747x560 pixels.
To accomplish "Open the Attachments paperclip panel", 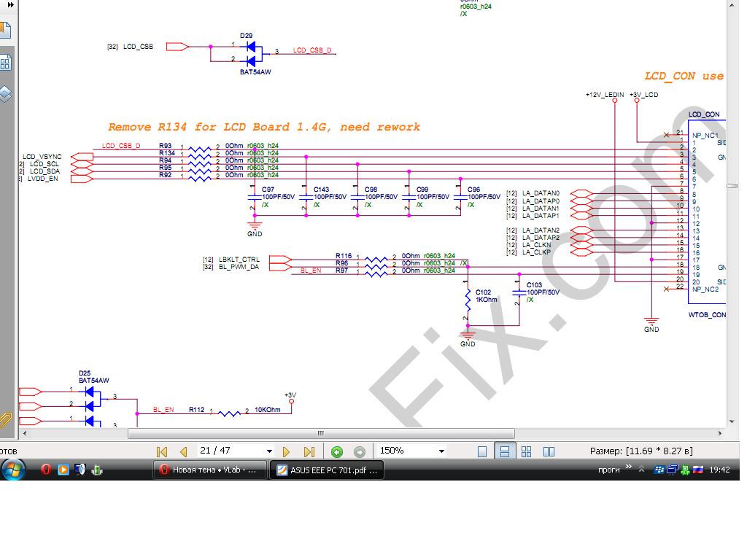I will (5, 419).
